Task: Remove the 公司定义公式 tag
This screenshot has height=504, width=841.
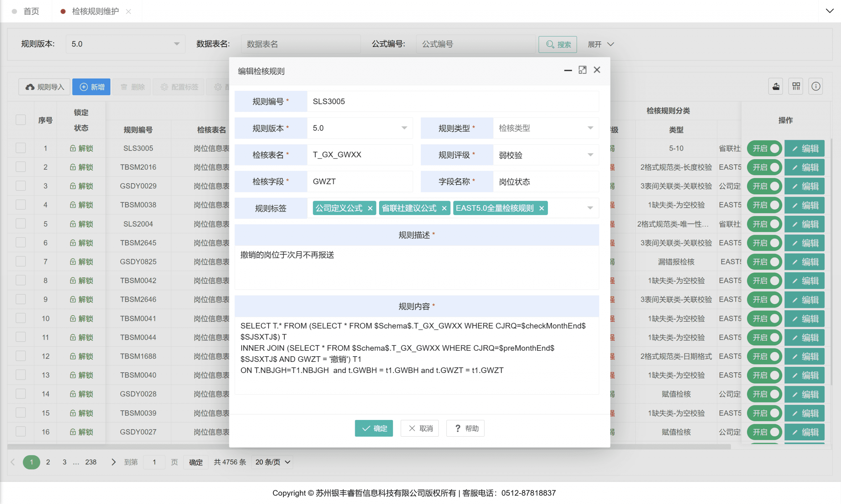Action: pos(370,208)
